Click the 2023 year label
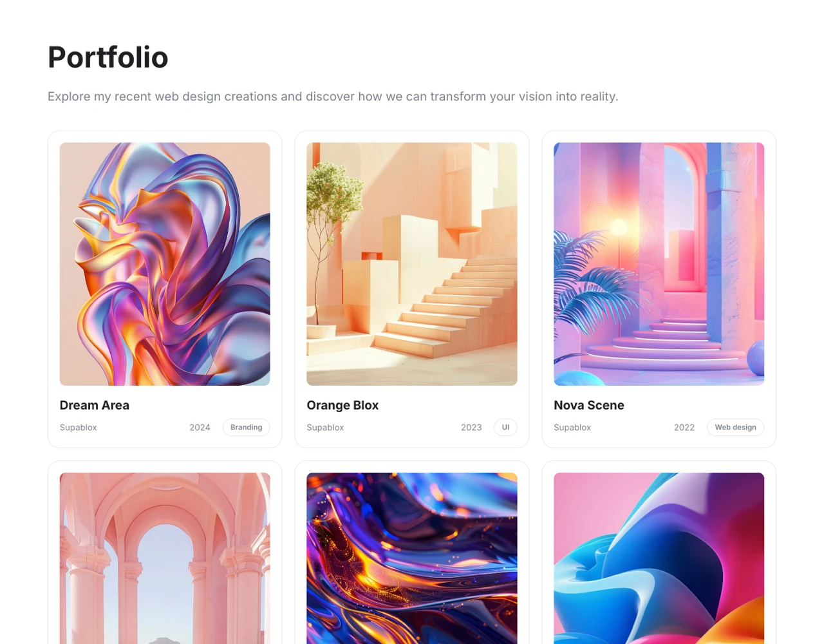 (471, 428)
